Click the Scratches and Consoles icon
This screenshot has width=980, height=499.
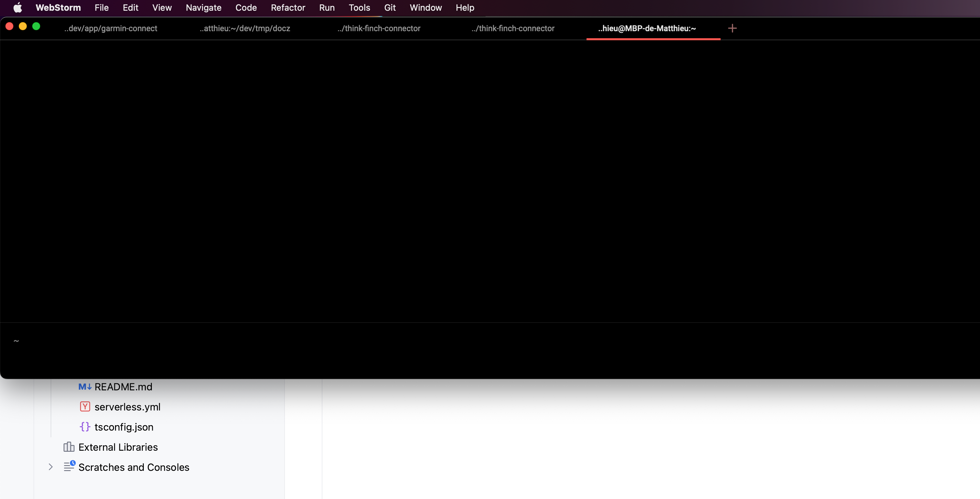point(69,467)
